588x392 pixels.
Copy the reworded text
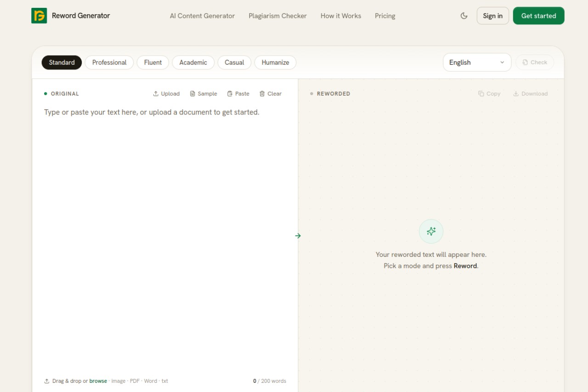pos(489,94)
